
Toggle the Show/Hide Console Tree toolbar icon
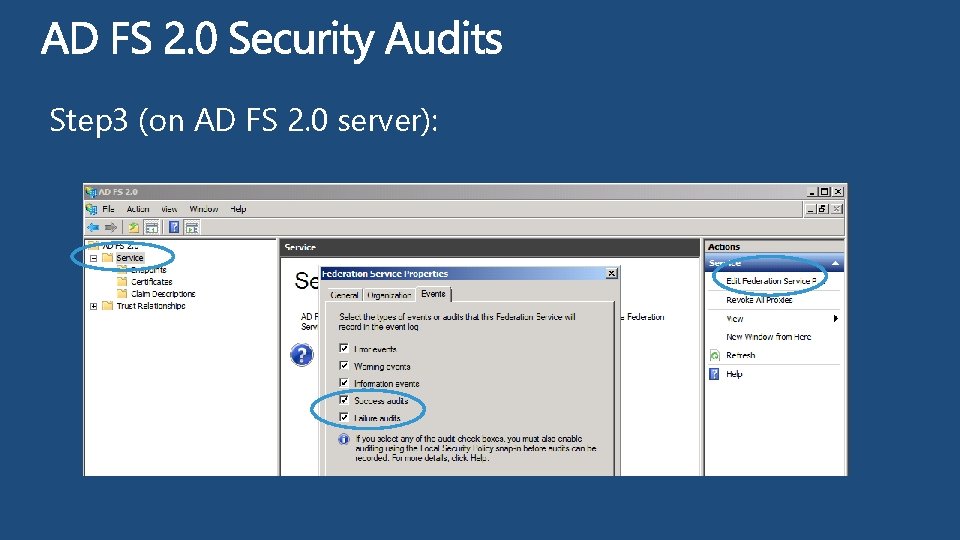pos(152,228)
